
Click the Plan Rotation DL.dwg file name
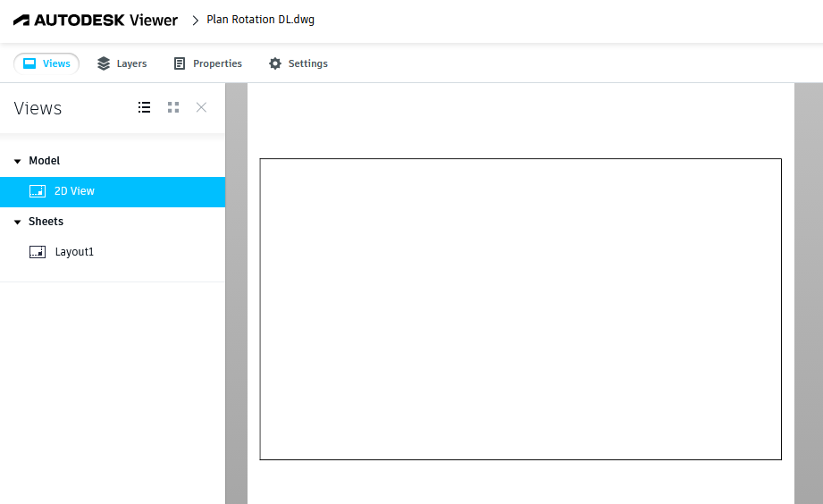[260, 20]
